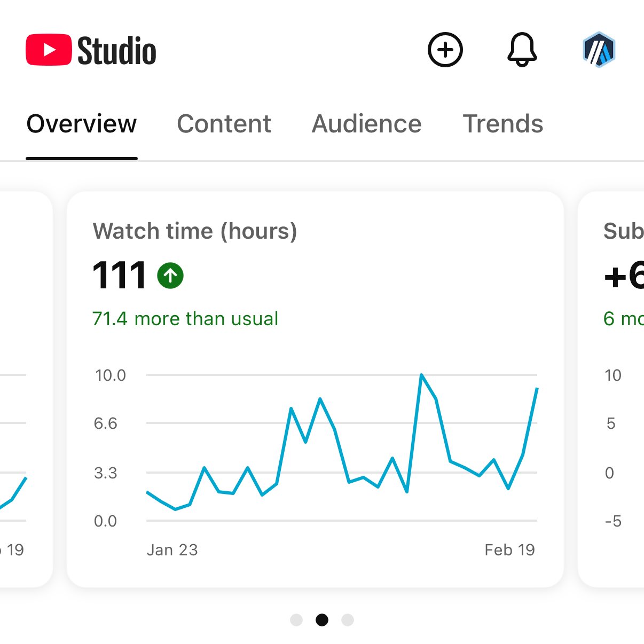Tap the green upward trend arrow
Screen dimensions: 644x644
click(x=170, y=276)
